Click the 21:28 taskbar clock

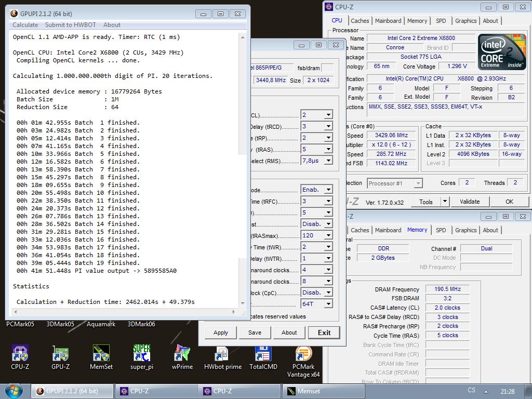(508, 392)
